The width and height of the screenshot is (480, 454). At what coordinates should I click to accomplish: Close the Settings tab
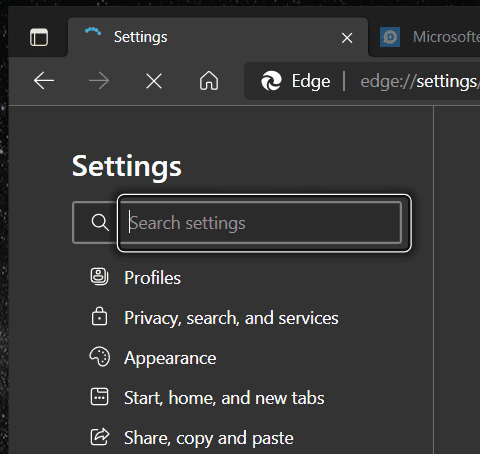click(x=347, y=38)
